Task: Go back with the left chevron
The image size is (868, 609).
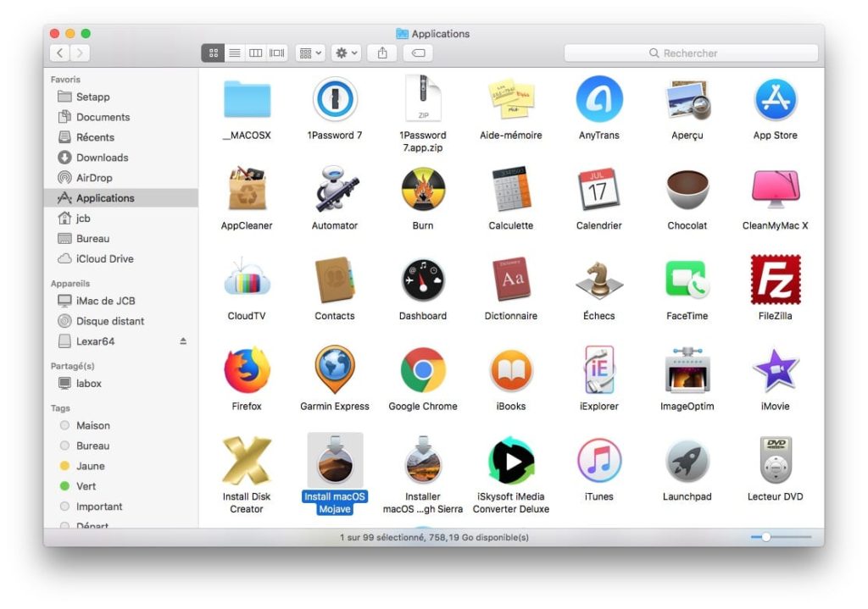Action: click(x=60, y=53)
